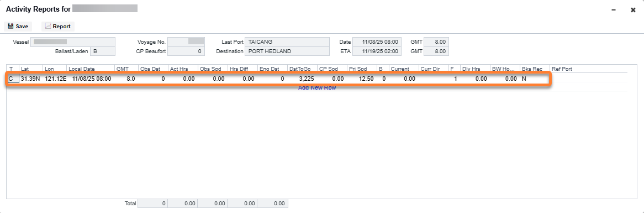Open the Report chart icon button
644x213 pixels.
pyautogui.click(x=58, y=27)
